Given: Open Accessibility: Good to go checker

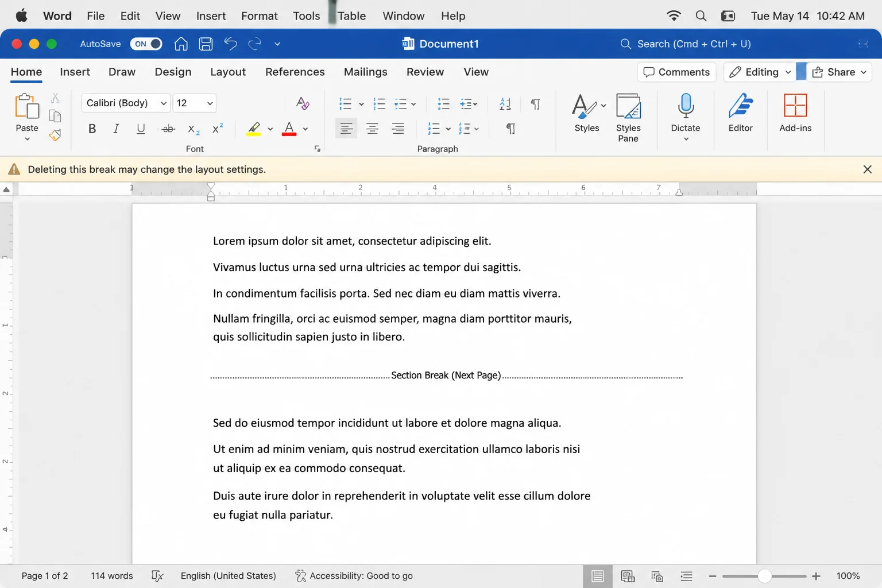Looking at the screenshot, I should coord(354,576).
